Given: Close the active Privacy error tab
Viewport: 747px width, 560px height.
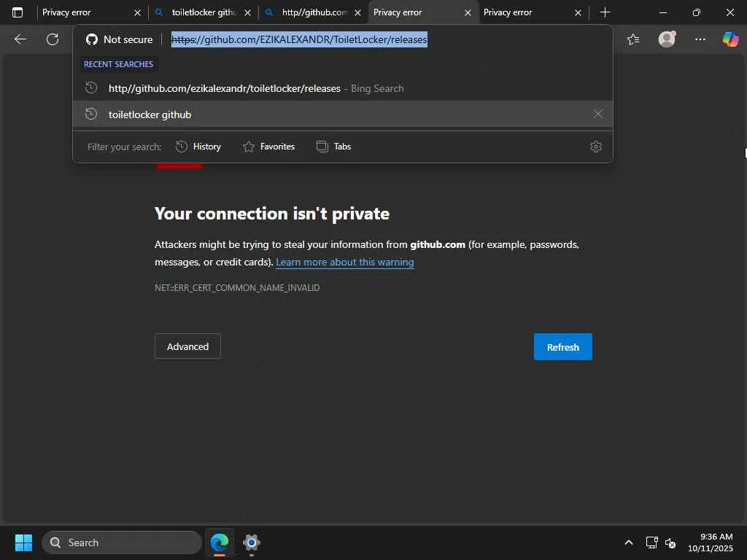Looking at the screenshot, I should point(468,13).
